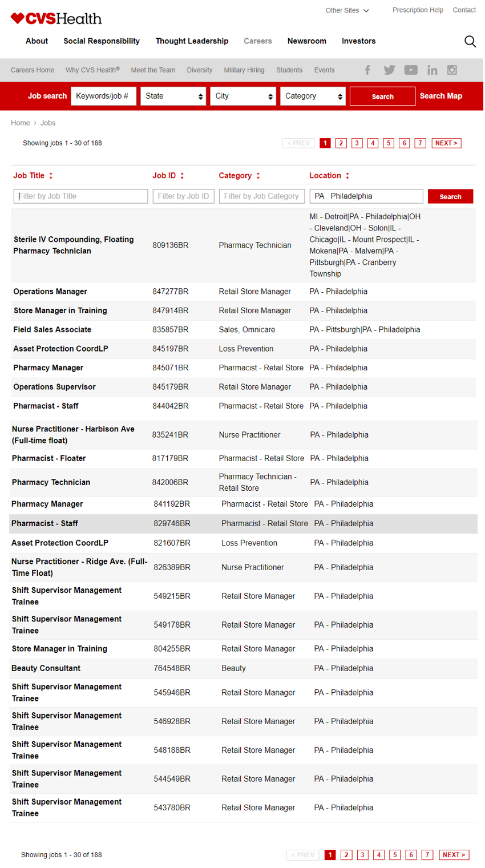
Task: Click job ID 543780BR
Action: tap(172, 808)
